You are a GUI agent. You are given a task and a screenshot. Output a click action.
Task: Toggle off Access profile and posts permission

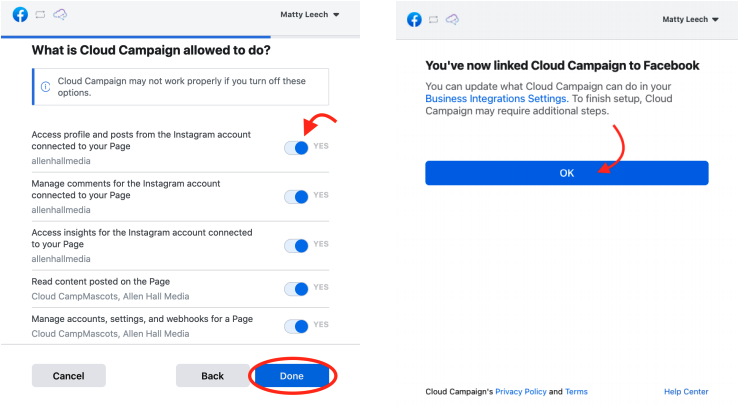pyautogui.click(x=296, y=148)
